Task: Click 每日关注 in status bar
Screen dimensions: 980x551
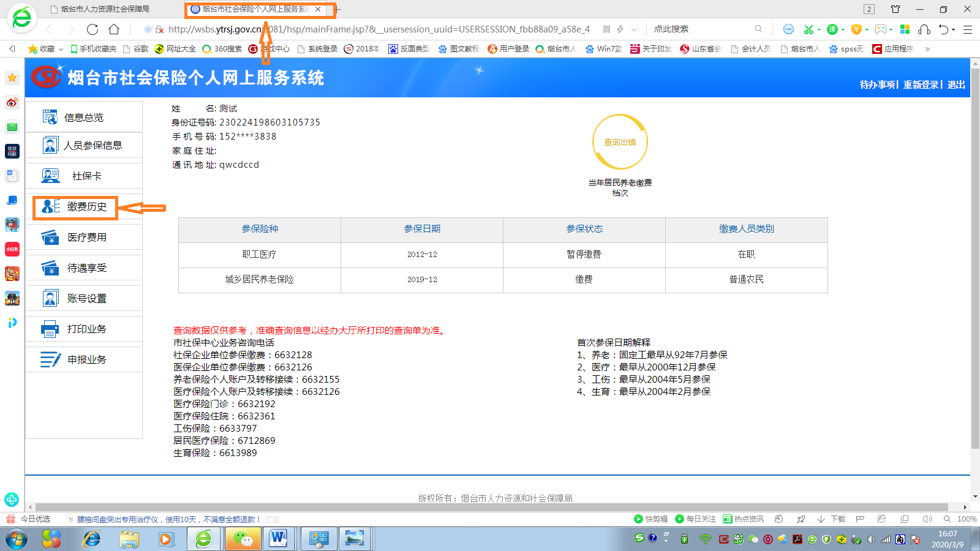Action: [x=695, y=519]
